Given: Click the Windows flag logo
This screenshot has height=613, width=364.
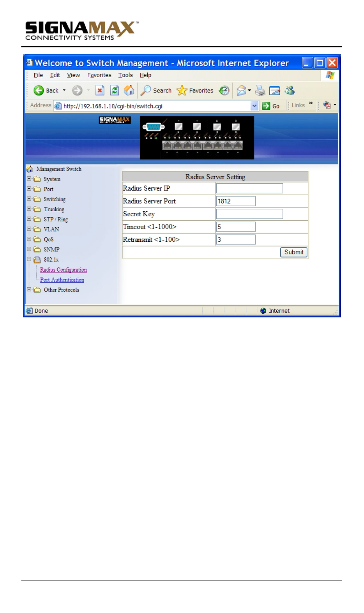Looking at the screenshot, I should click(x=330, y=75).
